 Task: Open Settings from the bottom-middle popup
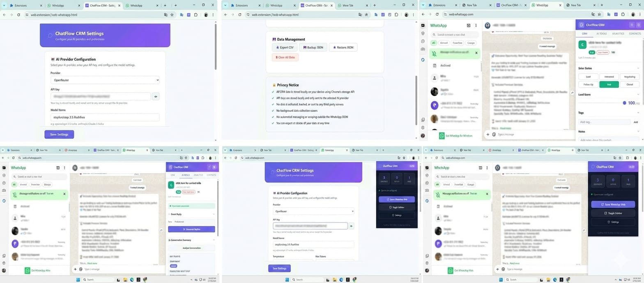click(396, 215)
